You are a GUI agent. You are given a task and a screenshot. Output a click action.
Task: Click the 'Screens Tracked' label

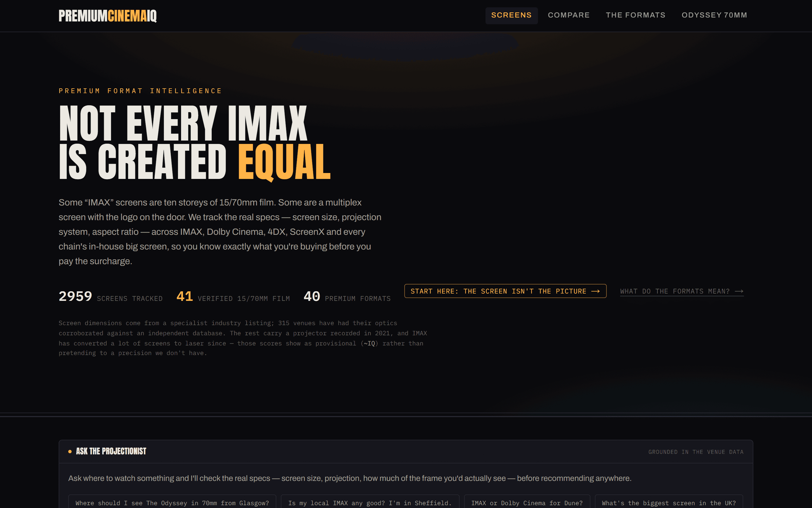[x=130, y=299]
